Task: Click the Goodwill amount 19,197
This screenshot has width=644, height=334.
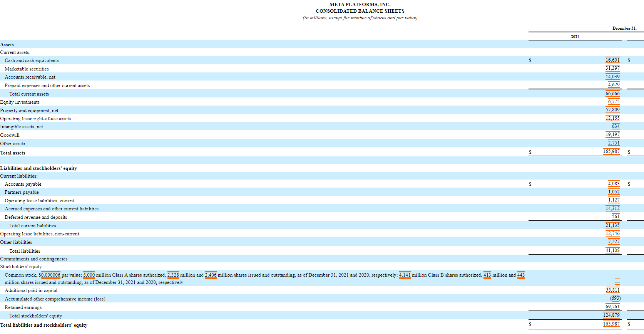Action: pyautogui.click(x=612, y=134)
